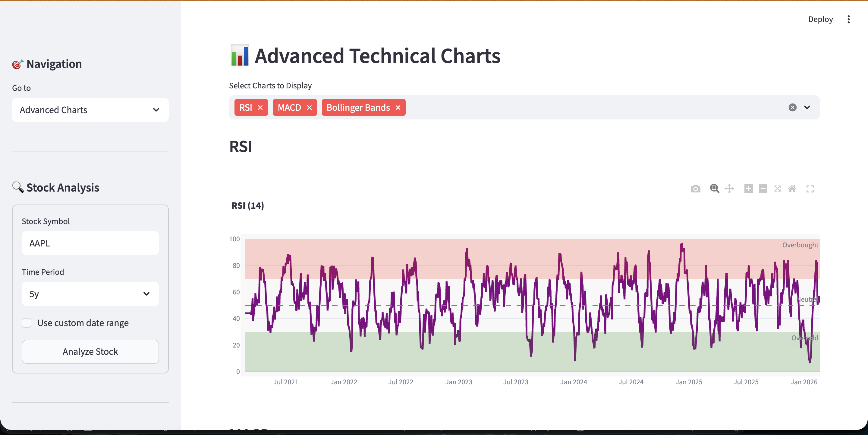This screenshot has height=435, width=868.
Task: Open the Go to navigation dropdown
Action: pyautogui.click(x=90, y=110)
